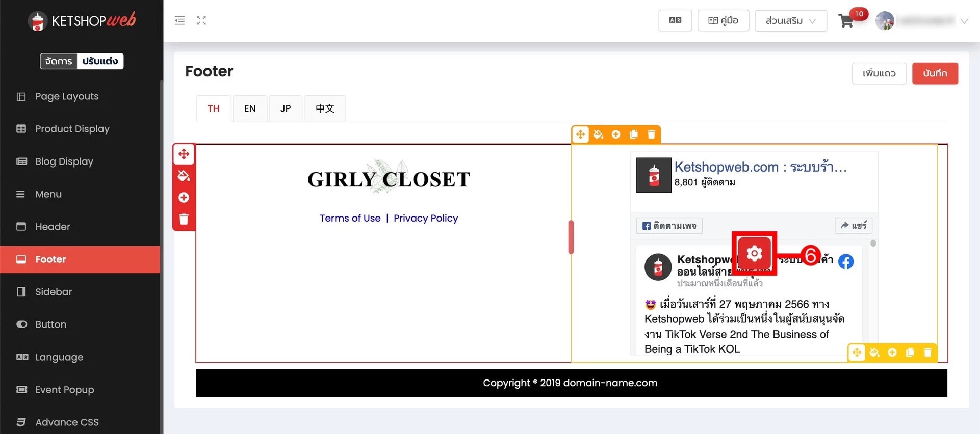Viewport: 980px width, 434px height.
Task: Click the เพิ่มแถว button
Action: [879, 73]
